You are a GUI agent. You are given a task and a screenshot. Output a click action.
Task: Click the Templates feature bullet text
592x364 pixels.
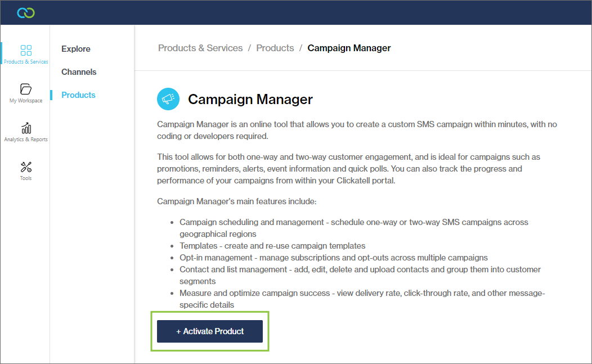[272, 246]
